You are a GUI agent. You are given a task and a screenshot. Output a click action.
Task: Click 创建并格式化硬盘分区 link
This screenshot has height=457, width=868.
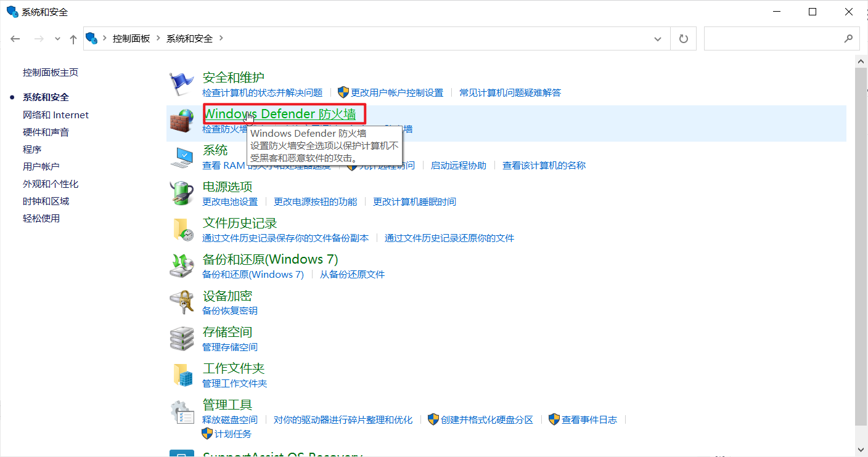click(487, 419)
